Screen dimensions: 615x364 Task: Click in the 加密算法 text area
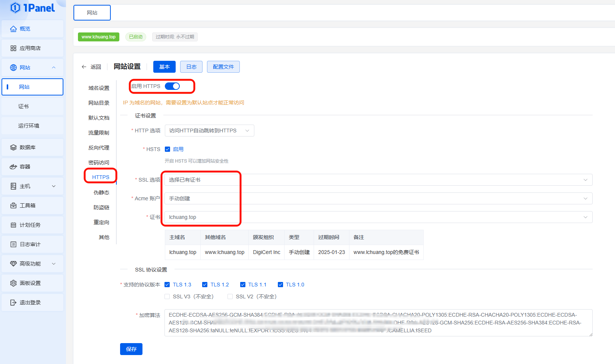pos(378,323)
